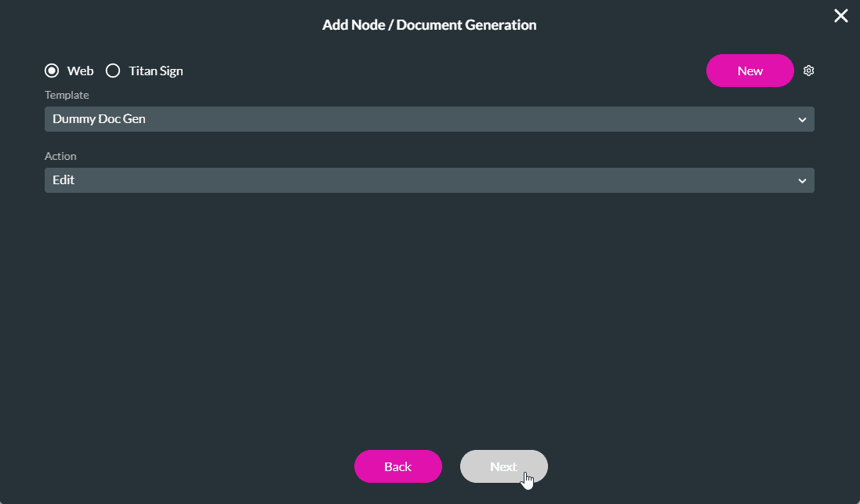Proceed by clicking the Next button

(x=503, y=466)
